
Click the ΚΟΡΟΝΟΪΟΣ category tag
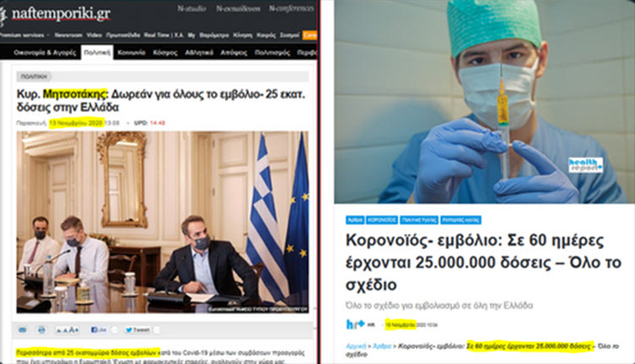pos(382,220)
